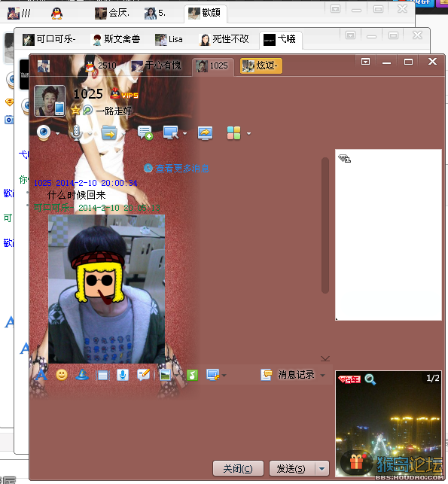Create a discussion group via chat-plus icon

(145, 133)
